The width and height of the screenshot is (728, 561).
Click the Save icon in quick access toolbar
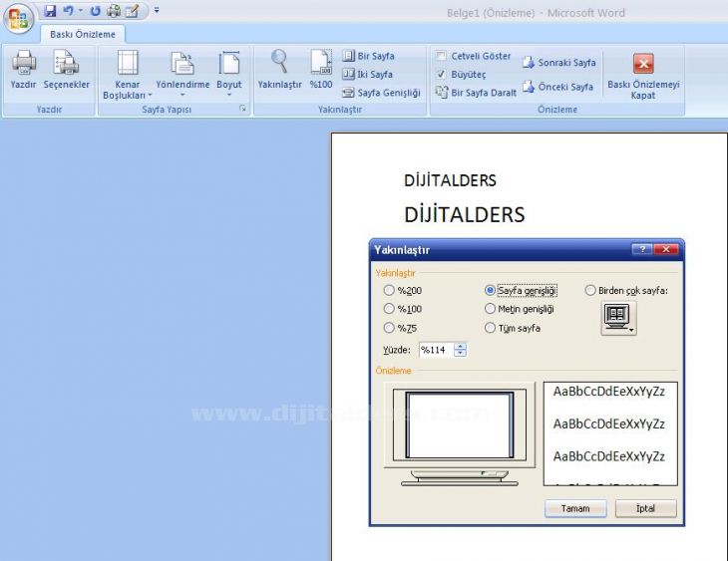pyautogui.click(x=50, y=11)
